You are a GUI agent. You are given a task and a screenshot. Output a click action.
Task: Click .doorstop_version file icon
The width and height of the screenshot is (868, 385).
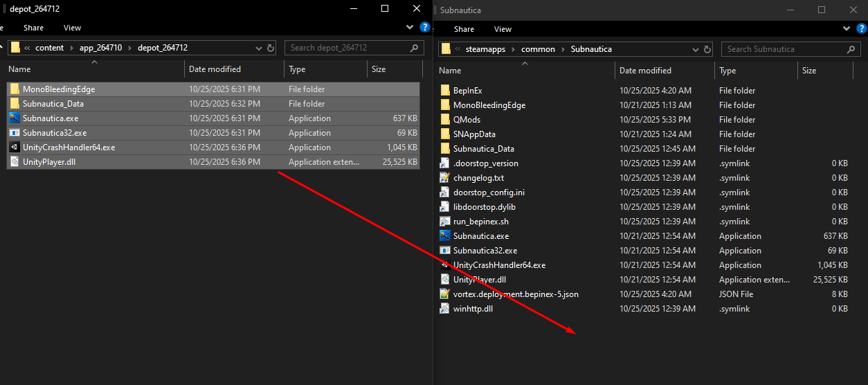pyautogui.click(x=445, y=163)
